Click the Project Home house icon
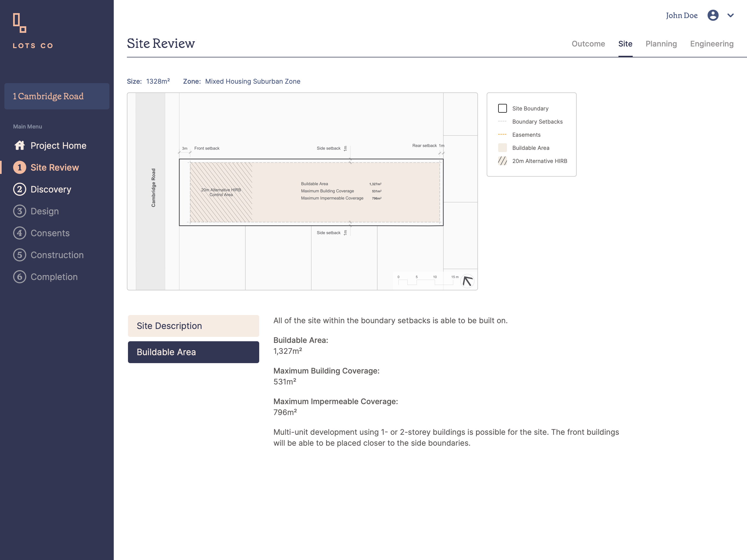The image size is (747, 560). click(x=20, y=145)
